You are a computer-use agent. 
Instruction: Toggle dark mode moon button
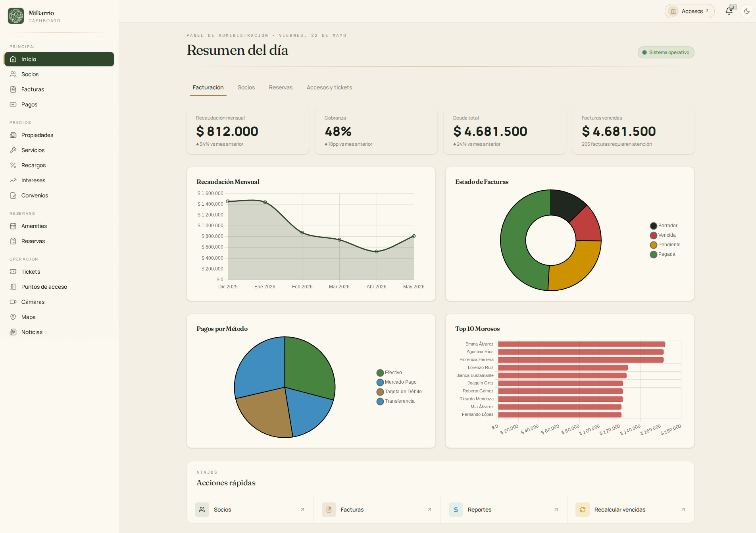click(x=747, y=11)
